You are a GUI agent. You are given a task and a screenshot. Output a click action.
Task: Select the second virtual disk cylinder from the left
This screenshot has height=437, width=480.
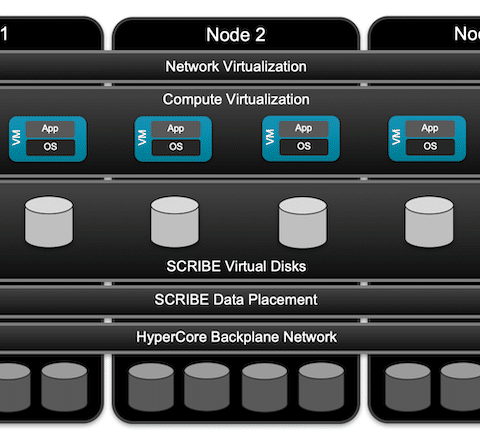[175, 222]
